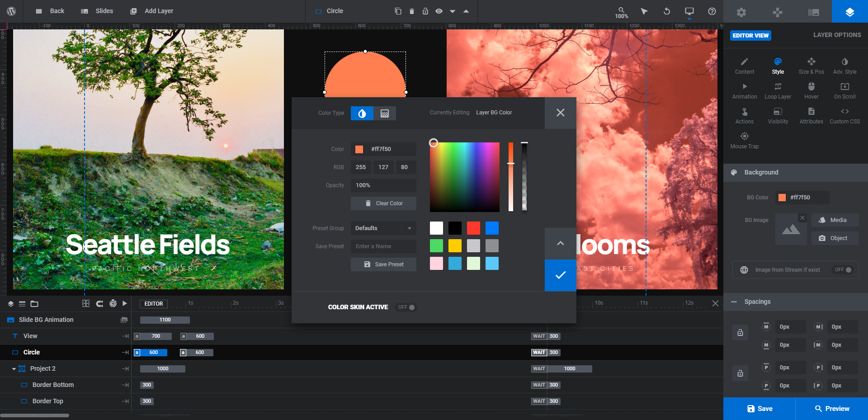This screenshot has height=420, width=868.
Task: Confirm color with the checkmark button
Action: [561, 275]
